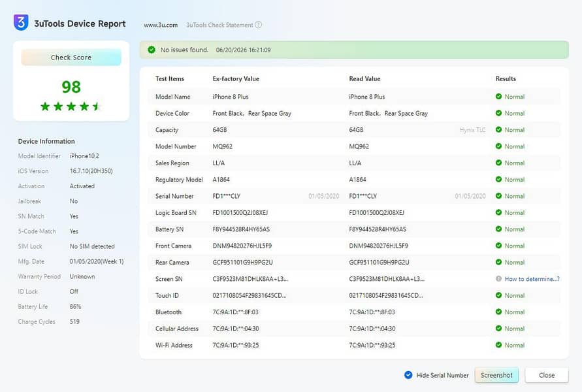Screen dimensions: 582x392
Task: Click the Logic Board SN Normal status icon
Action: pyautogui.click(x=498, y=212)
